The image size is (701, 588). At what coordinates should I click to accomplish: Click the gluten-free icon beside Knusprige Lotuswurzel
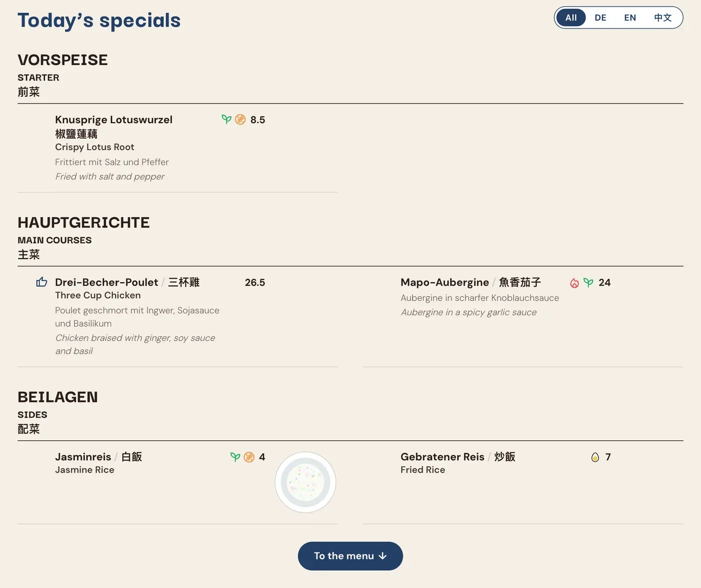(x=240, y=120)
